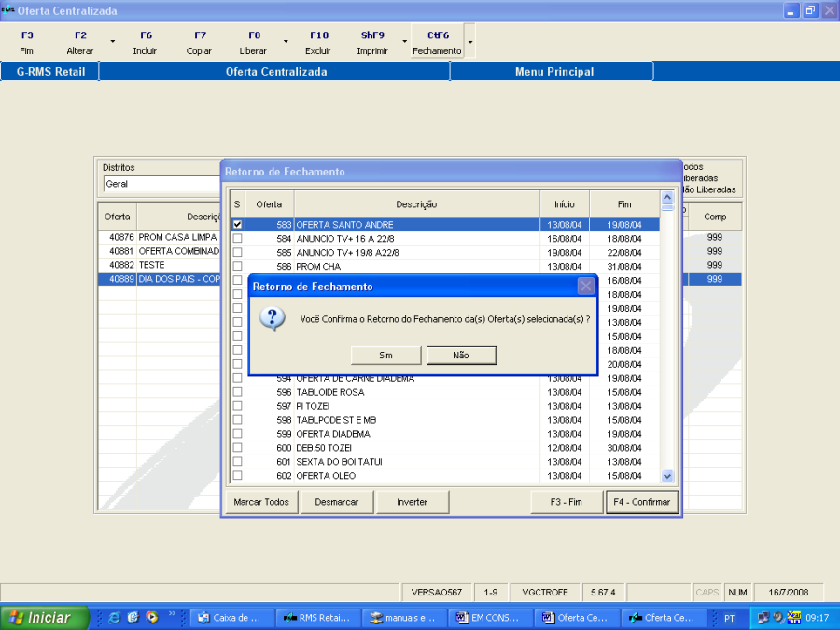Image resolution: width=840 pixels, height=630 pixels.
Task: Click the Fim column header
Action: [624, 204]
